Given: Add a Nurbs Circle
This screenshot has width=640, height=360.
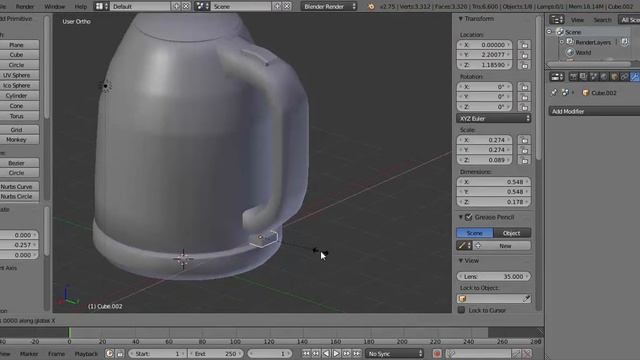Looking at the screenshot, I should pyautogui.click(x=16, y=196).
